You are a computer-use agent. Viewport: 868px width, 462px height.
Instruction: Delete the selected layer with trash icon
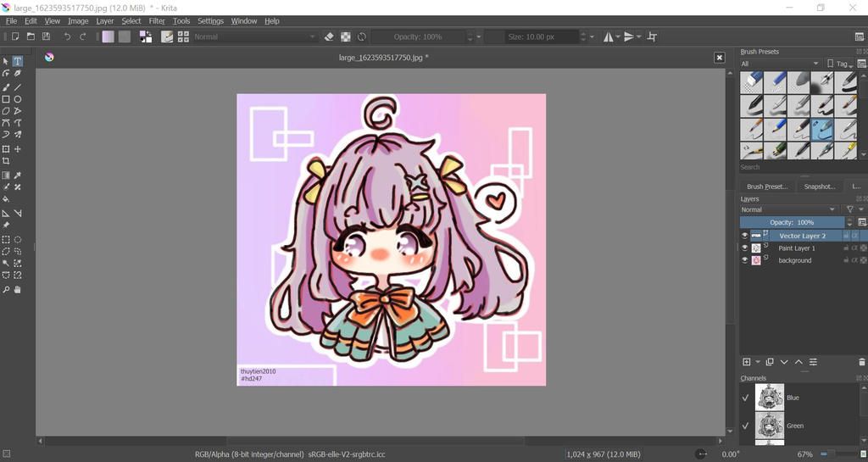click(861, 362)
